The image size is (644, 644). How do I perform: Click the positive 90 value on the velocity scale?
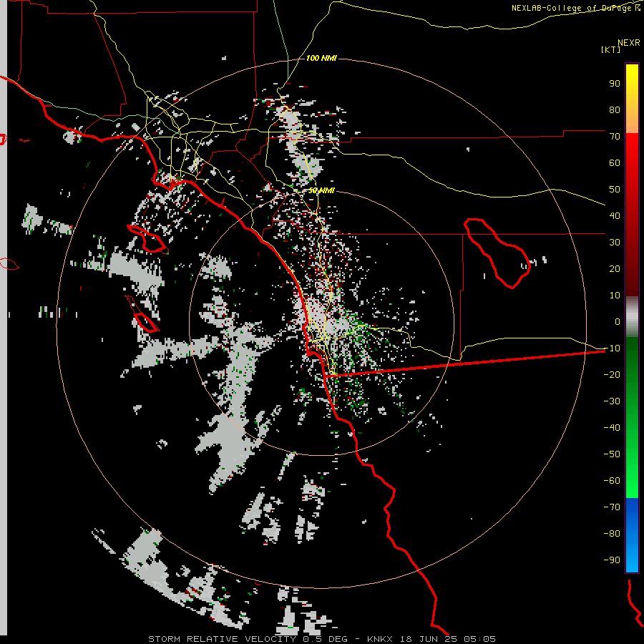pos(615,84)
